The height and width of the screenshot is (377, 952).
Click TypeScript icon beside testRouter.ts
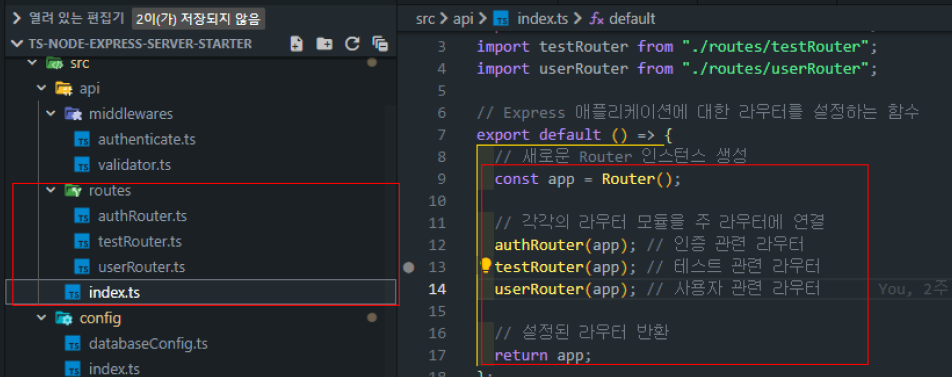[82, 242]
